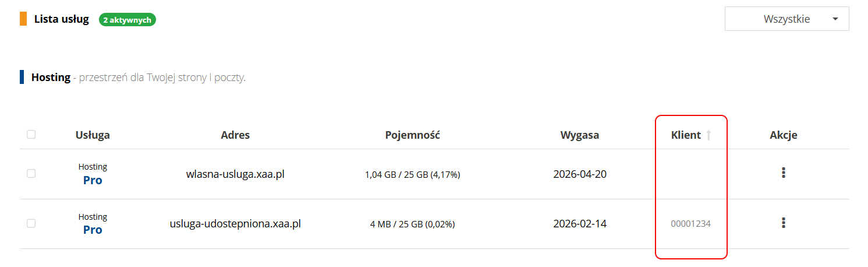Click the sort arrow next to Klient
Image resolution: width=868 pixels, height=267 pixels.
708,135
